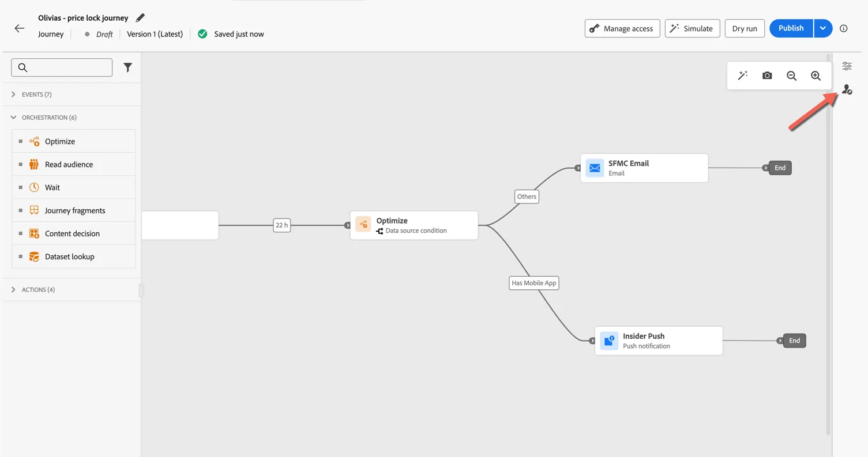868x457 pixels.
Task: Expand the Actions section
Action: (13, 290)
